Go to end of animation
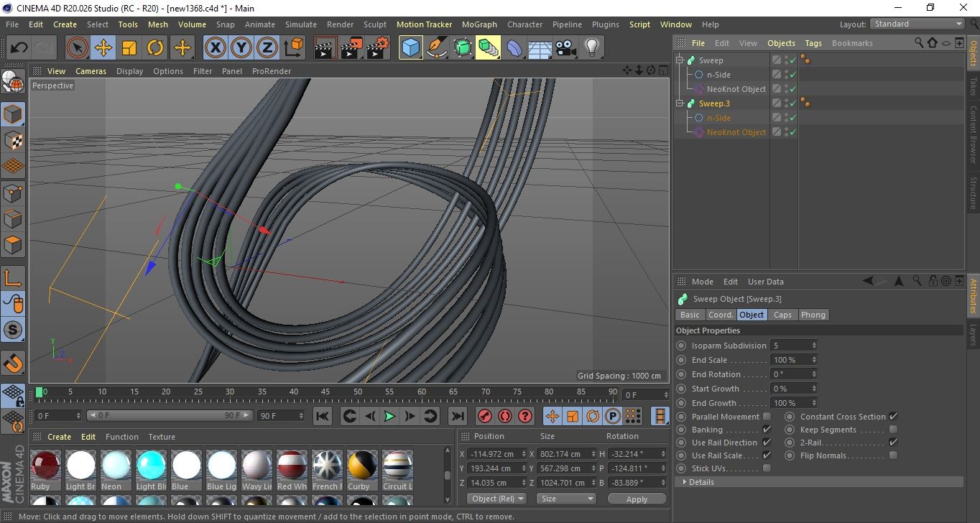This screenshot has height=523, width=980. [458, 416]
